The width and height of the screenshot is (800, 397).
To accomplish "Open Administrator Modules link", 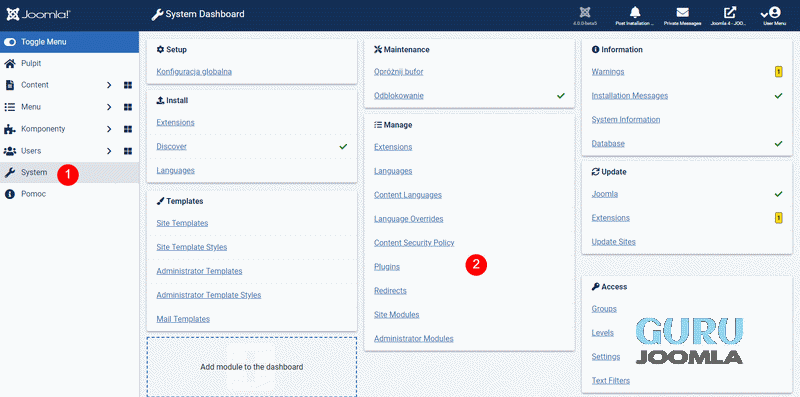I will click(x=414, y=339).
